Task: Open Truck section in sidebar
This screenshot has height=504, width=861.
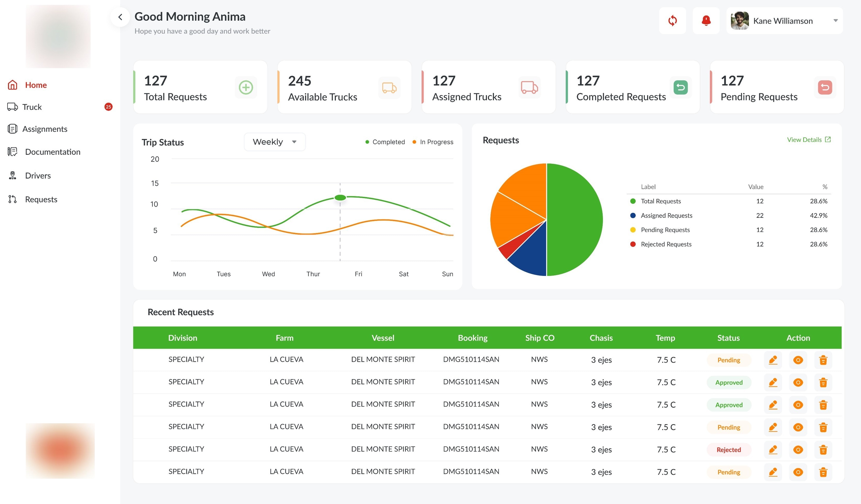Action: [x=25, y=107]
